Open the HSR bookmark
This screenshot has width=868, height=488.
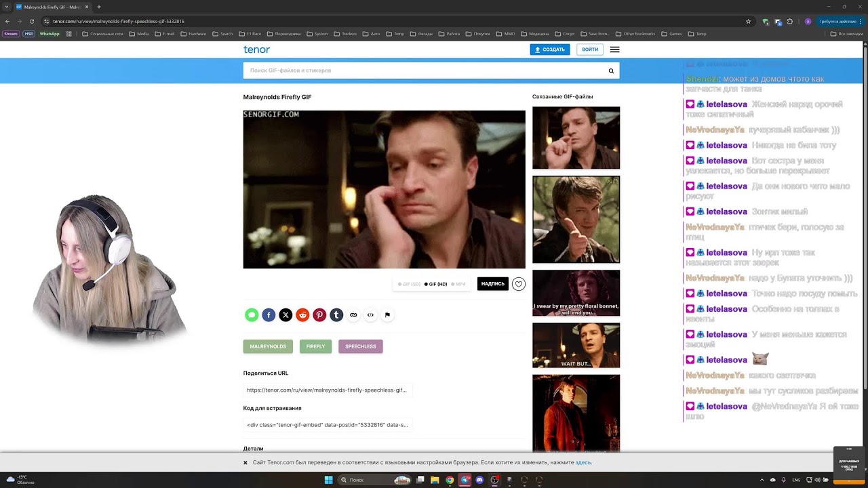(x=28, y=33)
